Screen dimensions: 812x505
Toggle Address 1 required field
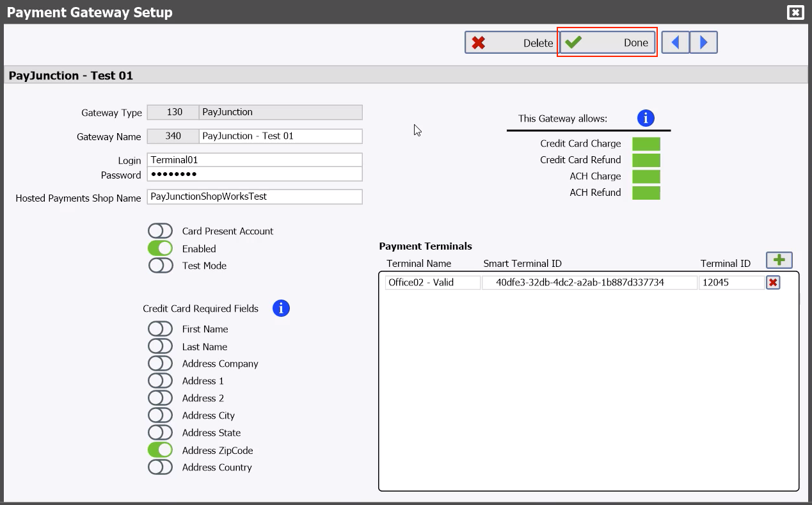coord(161,381)
